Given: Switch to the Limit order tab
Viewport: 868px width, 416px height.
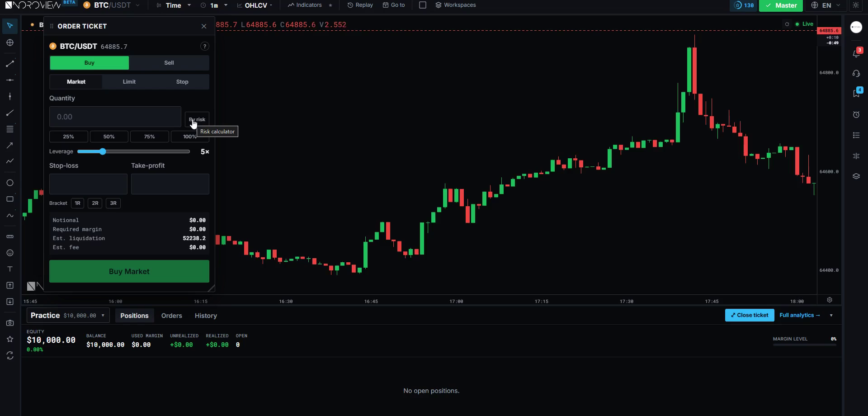Looking at the screenshot, I should point(129,82).
